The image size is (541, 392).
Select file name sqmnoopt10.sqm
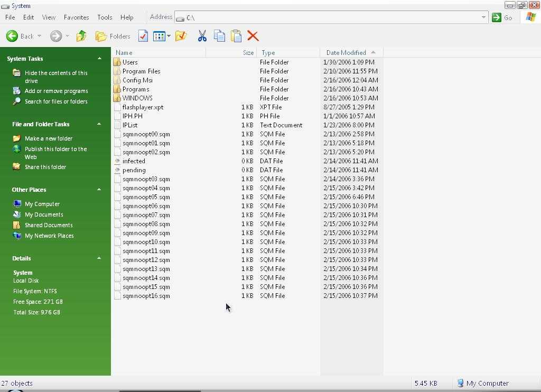pos(146,242)
